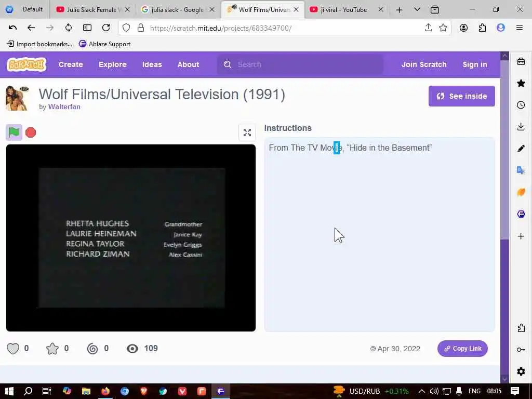This screenshot has width=532, height=399.
Task: Click the page vertical scrollbar
Action: (x=505, y=217)
